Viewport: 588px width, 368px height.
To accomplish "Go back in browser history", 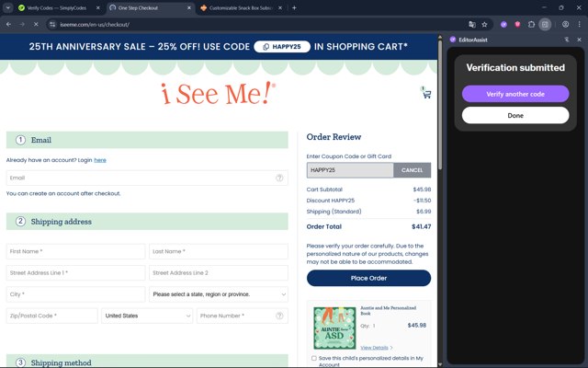I will [x=8, y=25].
